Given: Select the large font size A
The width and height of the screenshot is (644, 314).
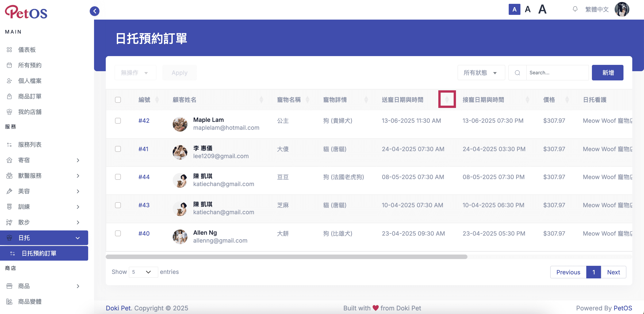Looking at the screenshot, I should pyautogui.click(x=542, y=9).
